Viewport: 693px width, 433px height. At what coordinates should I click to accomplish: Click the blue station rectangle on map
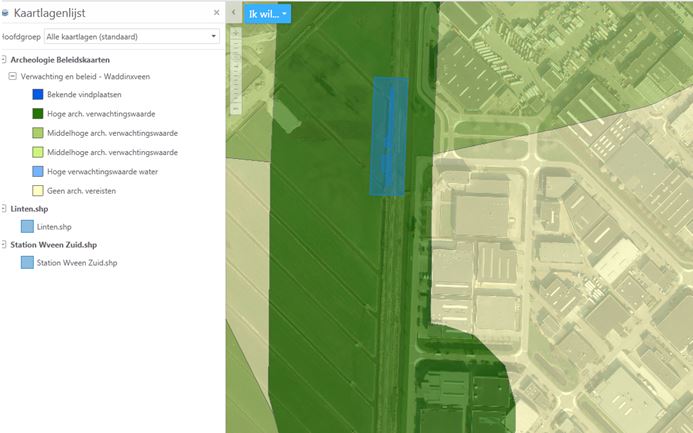tap(389, 135)
